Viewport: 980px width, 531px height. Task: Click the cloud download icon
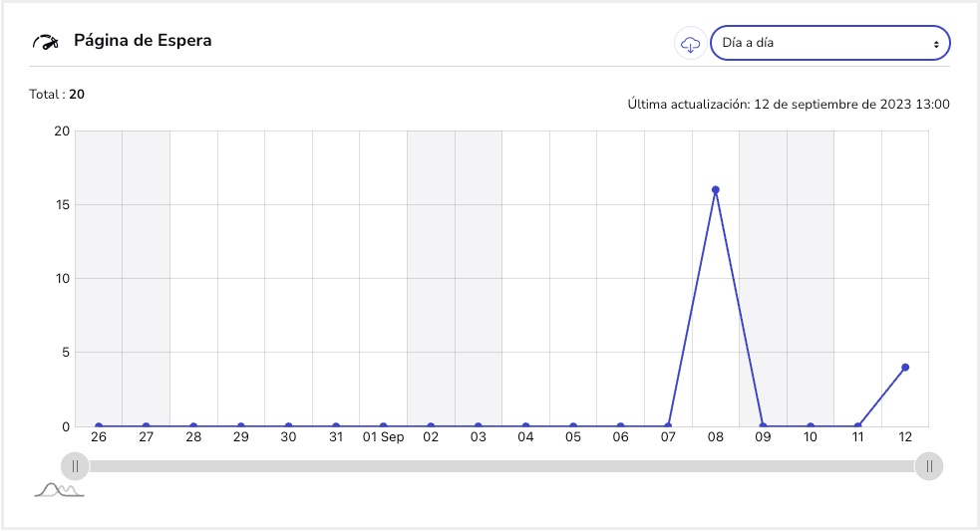coord(690,44)
